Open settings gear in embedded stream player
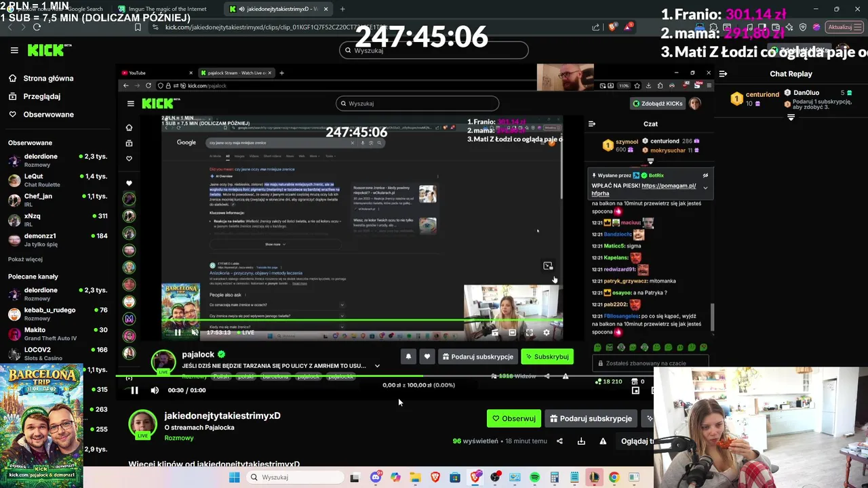Screen dimensions: 868x488 (x=547, y=333)
